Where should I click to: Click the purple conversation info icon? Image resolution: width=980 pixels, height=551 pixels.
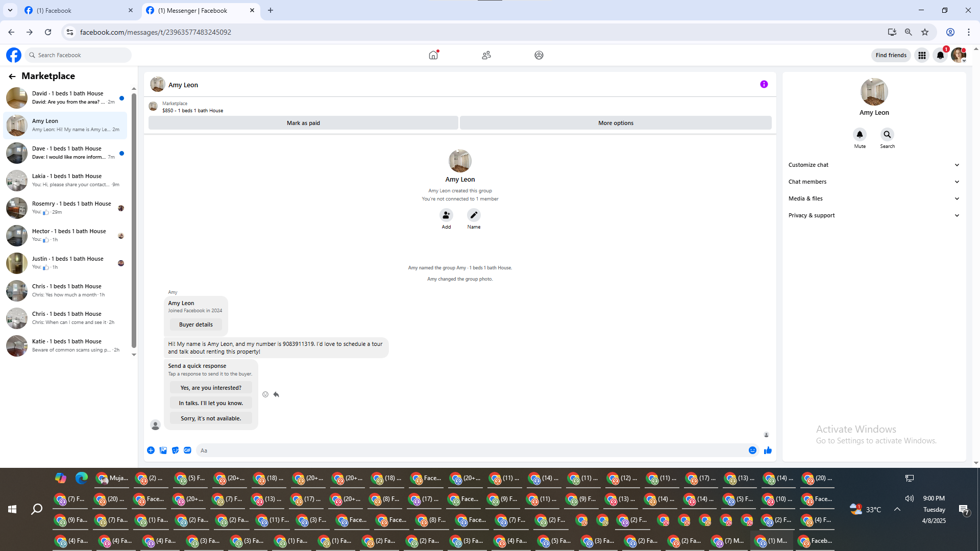pos(764,85)
